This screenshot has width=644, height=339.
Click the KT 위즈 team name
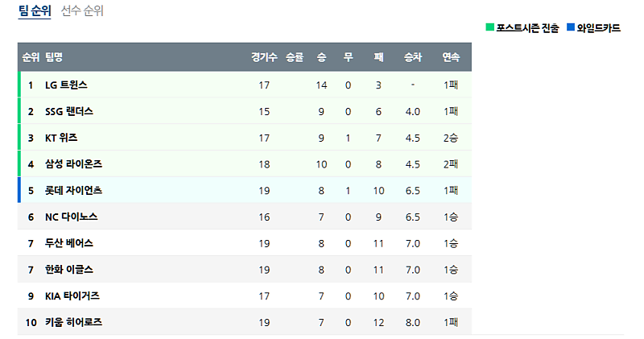61,138
